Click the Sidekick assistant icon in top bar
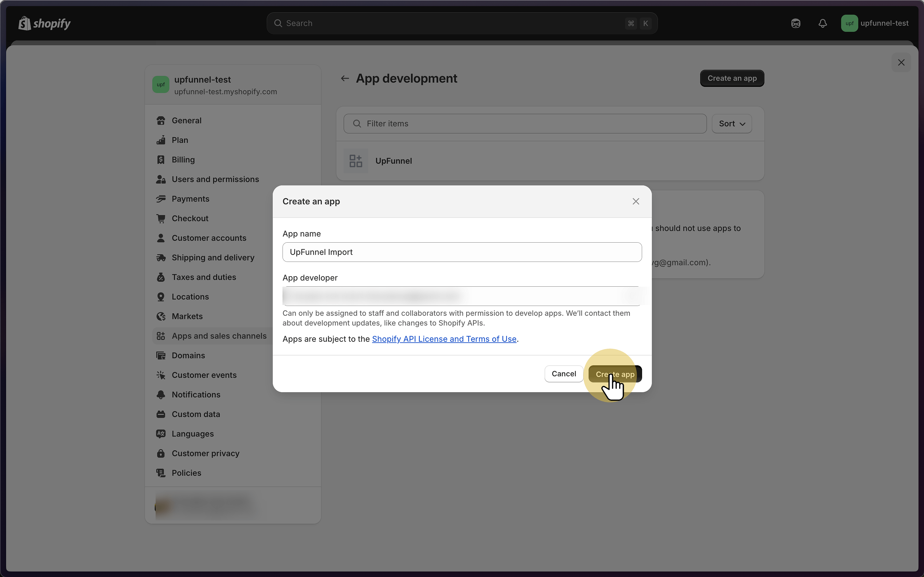 796,23
